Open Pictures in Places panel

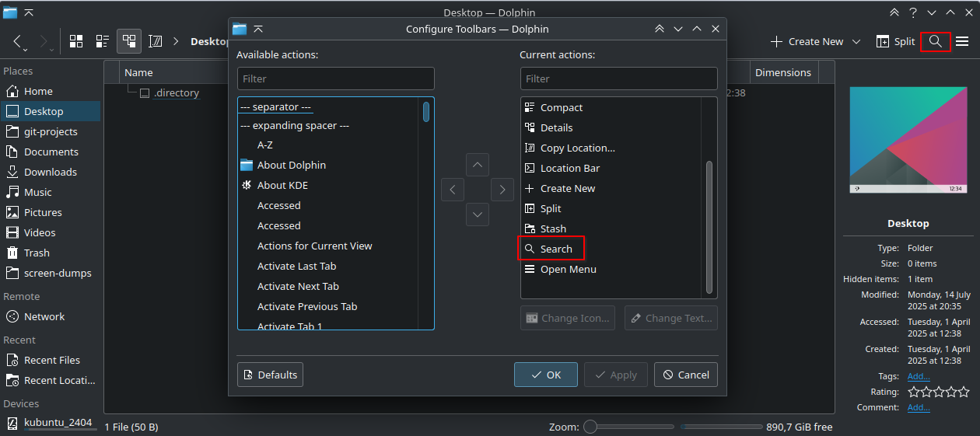point(51,212)
